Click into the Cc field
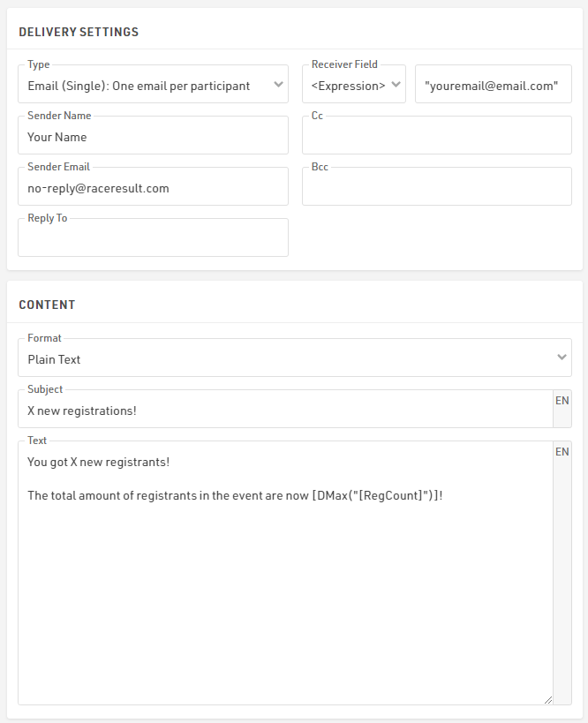 tap(437, 135)
